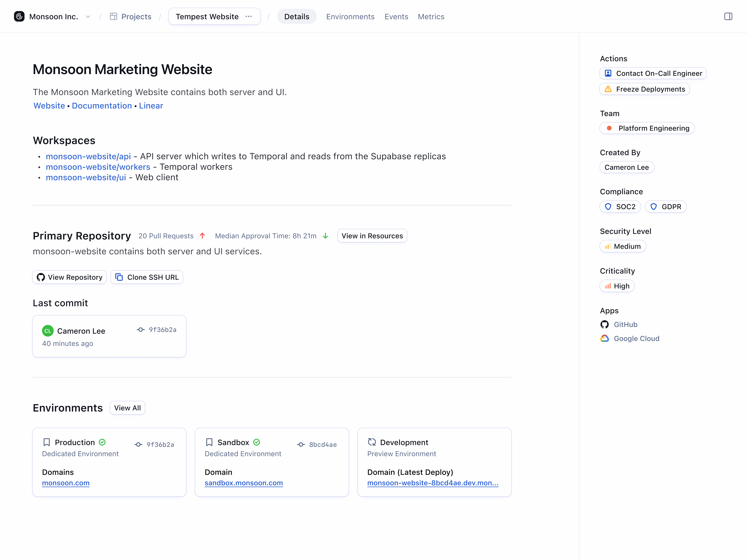The width and height of the screenshot is (747, 560).
Task: Click the shield icon on GDPR badge
Action: tap(654, 207)
